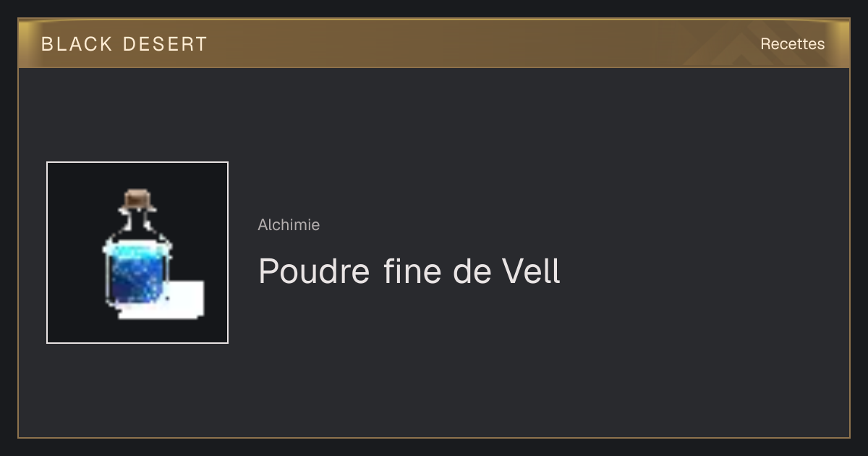
Task: Open the Recettes link in header
Action: (x=792, y=44)
